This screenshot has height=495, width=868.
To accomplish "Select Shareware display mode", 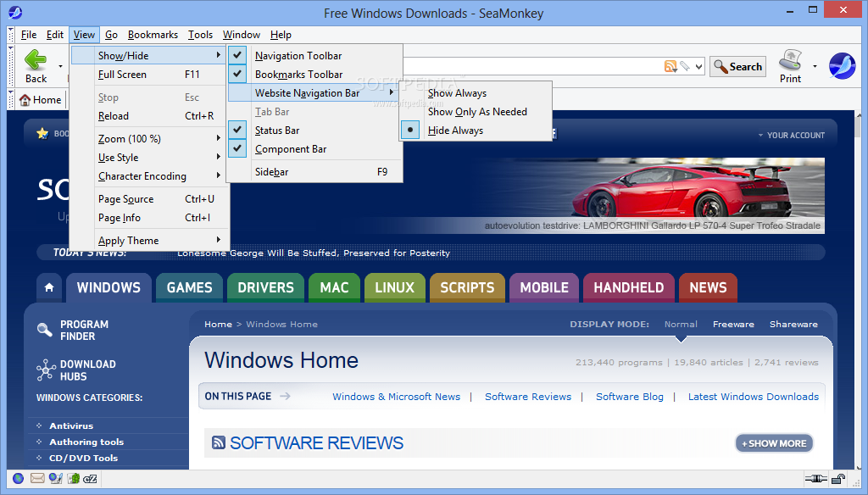I will click(x=793, y=324).
